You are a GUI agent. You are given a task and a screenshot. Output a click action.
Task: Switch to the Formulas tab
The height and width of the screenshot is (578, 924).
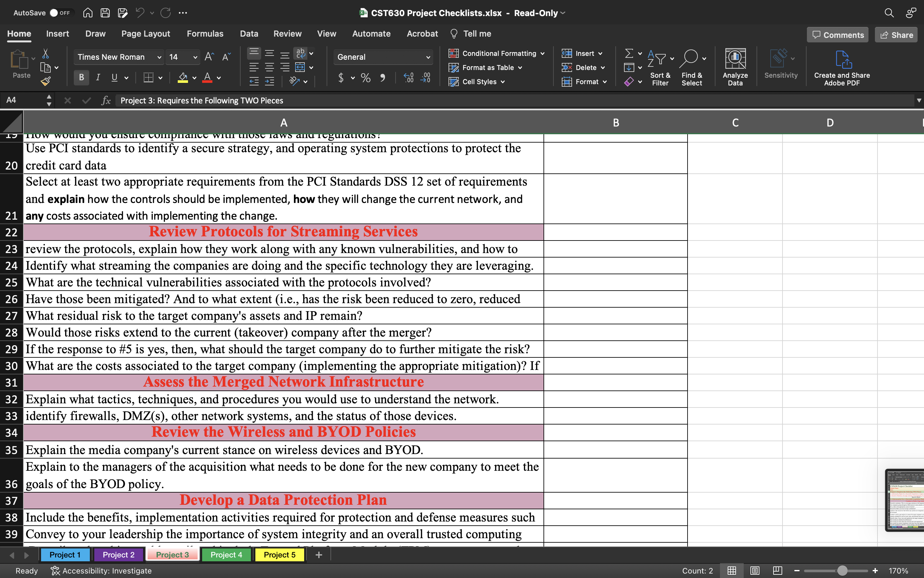point(205,34)
